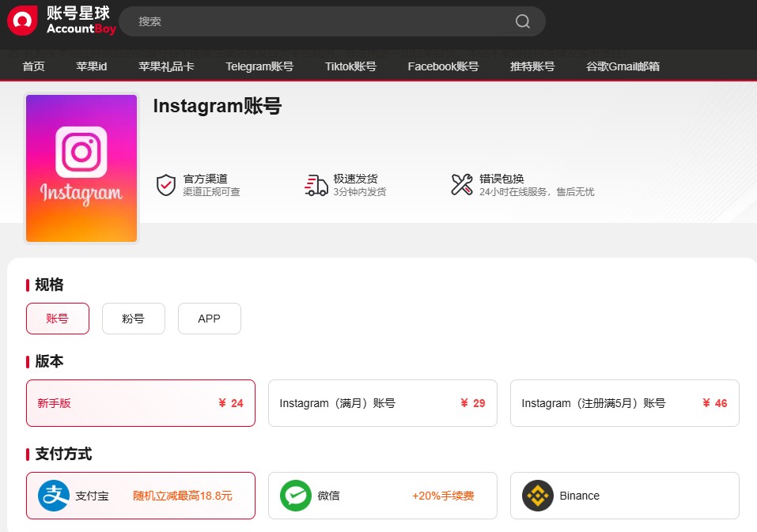Click the AccountBoy red logo icon
The height and width of the screenshot is (532, 757).
[22, 21]
